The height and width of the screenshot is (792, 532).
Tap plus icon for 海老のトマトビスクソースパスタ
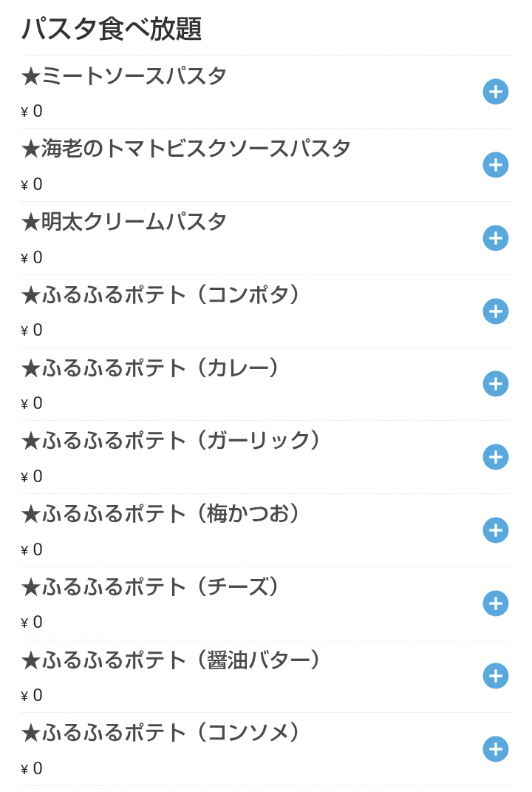point(496,165)
